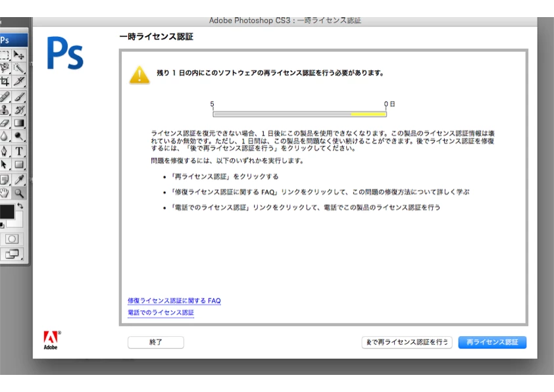Click the 終了 button
The width and height of the screenshot is (554, 392).
[156, 342]
